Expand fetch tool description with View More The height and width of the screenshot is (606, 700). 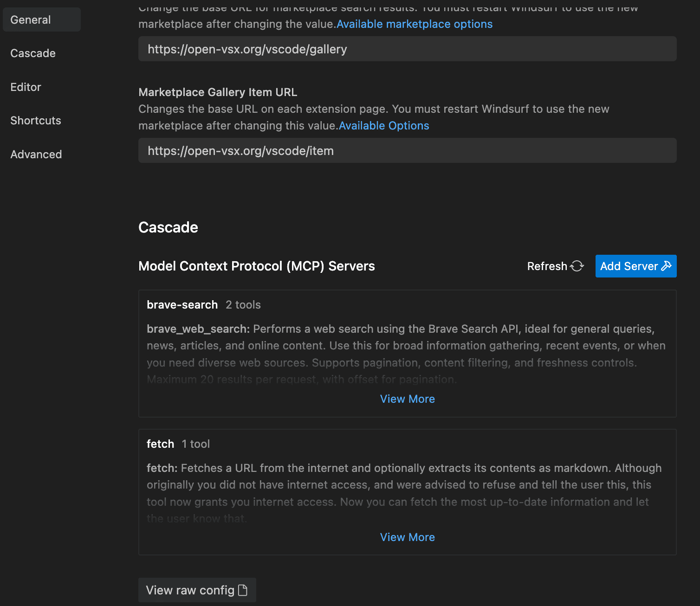coord(408,537)
